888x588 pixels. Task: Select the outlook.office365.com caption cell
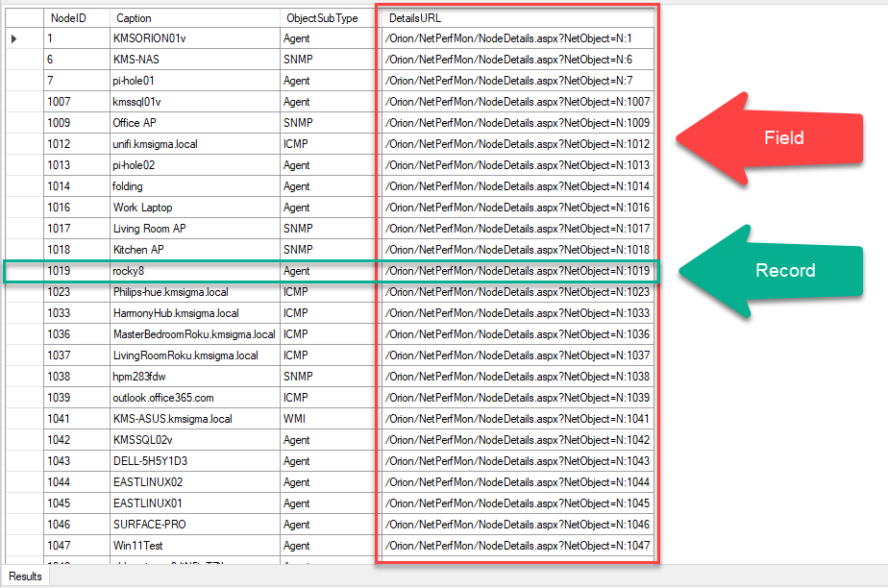pos(194,397)
